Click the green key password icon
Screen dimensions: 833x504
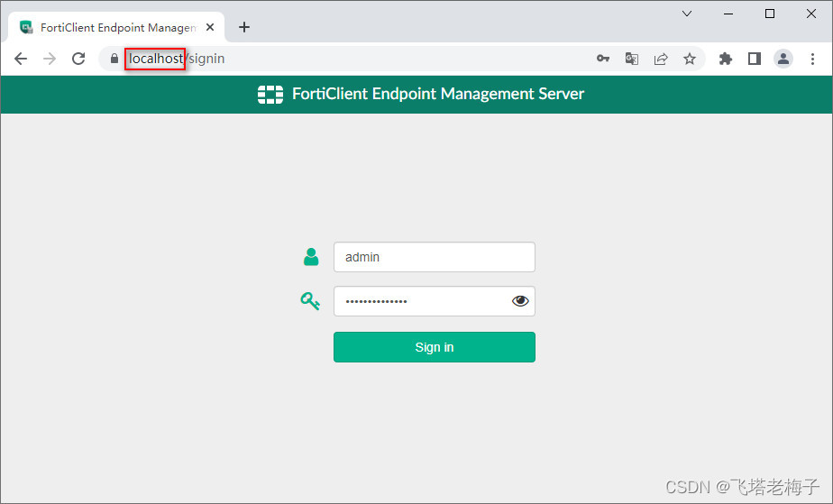pyautogui.click(x=310, y=301)
